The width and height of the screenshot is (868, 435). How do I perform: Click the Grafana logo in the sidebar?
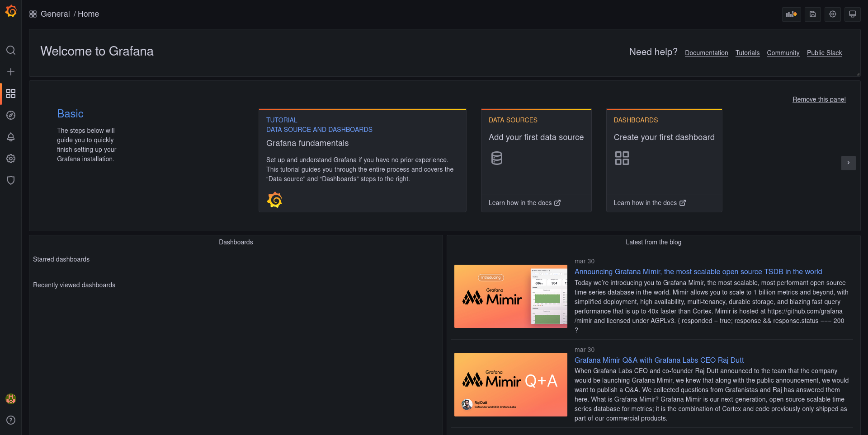[x=11, y=11]
